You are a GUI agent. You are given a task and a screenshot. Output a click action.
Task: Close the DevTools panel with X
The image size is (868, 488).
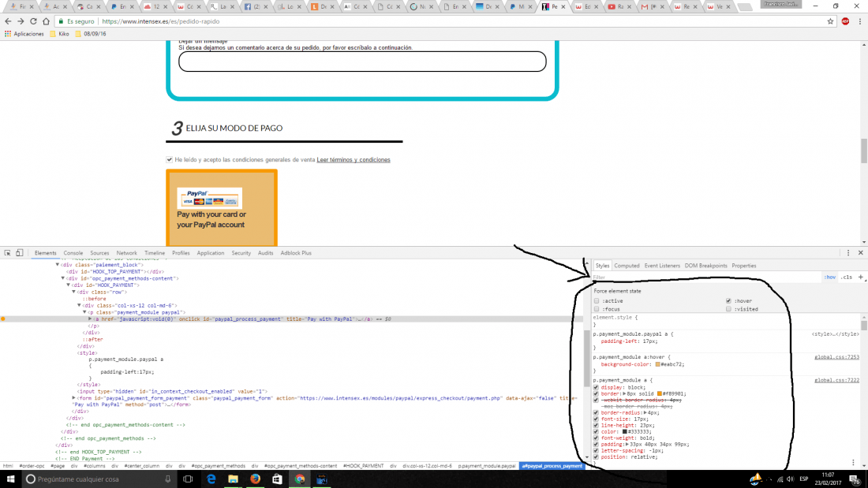click(861, 253)
